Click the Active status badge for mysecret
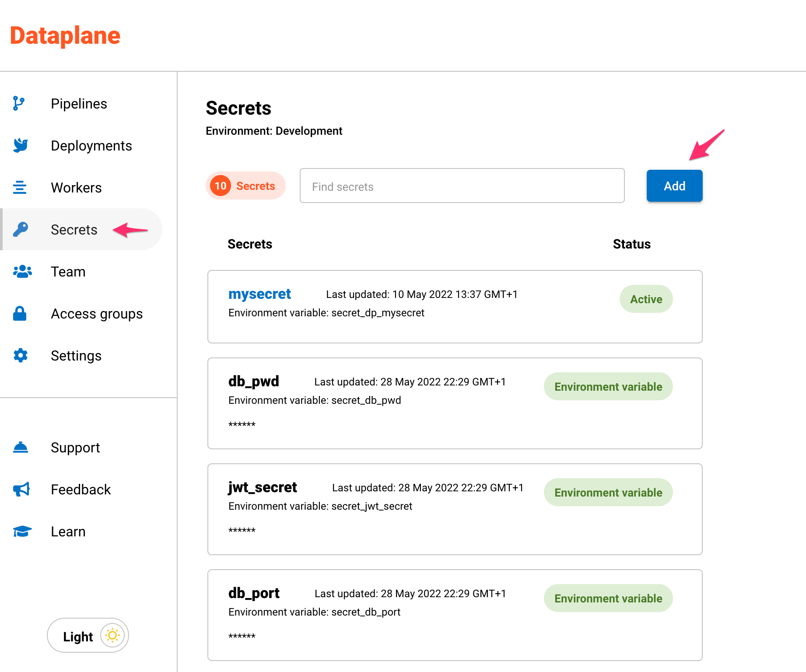The image size is (806, 672). point(646,299)
